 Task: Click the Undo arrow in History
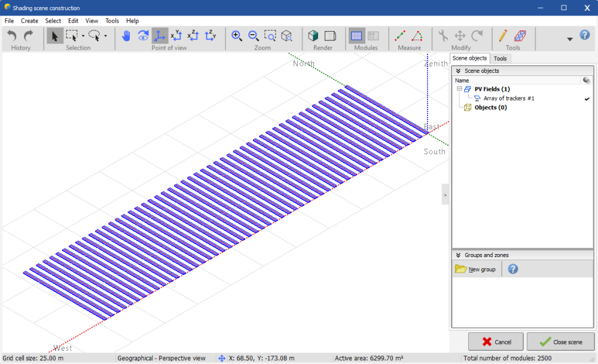click(12, 36)
